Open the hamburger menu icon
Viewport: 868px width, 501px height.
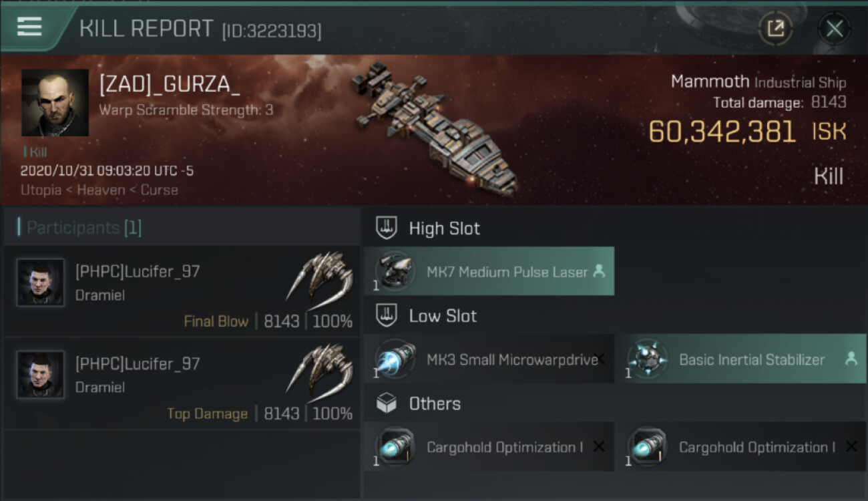coord(29,27)
